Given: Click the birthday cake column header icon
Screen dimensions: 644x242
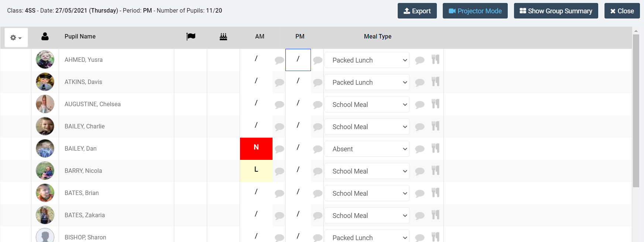Looking at the screenshot, I should click(223, 37).
